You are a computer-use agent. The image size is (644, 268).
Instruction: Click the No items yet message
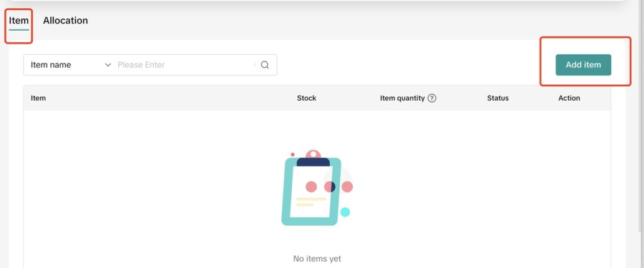(x=317, y=259)
